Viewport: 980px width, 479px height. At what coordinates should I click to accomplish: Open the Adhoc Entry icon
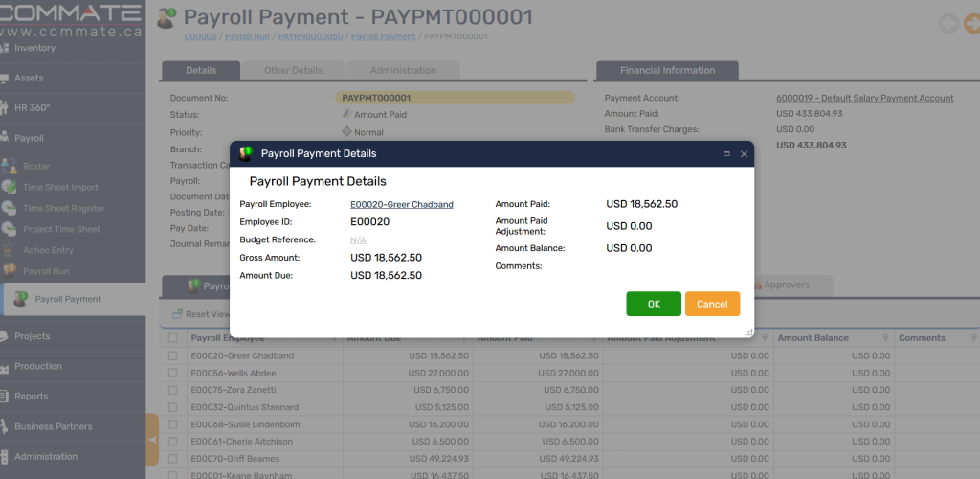pyautogui.click(x=9, y=250)
